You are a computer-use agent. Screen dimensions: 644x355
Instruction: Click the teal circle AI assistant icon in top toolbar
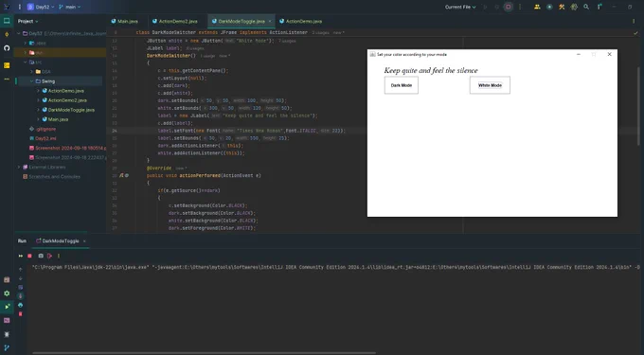point(549,7)
